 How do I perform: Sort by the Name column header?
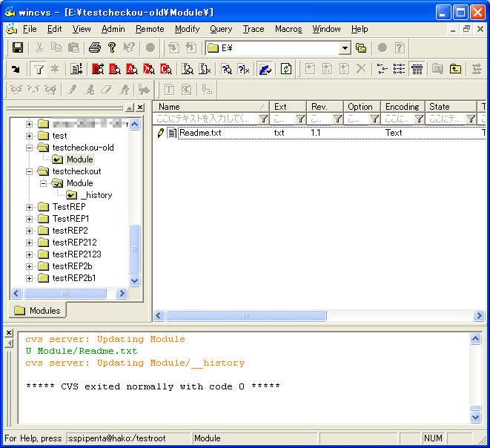tap(211, 107)
